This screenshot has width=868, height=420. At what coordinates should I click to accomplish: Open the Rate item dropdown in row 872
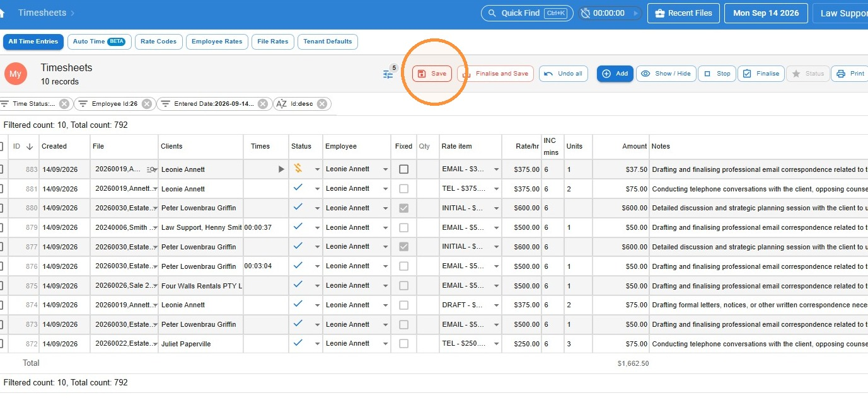click(x=496, y=344)
